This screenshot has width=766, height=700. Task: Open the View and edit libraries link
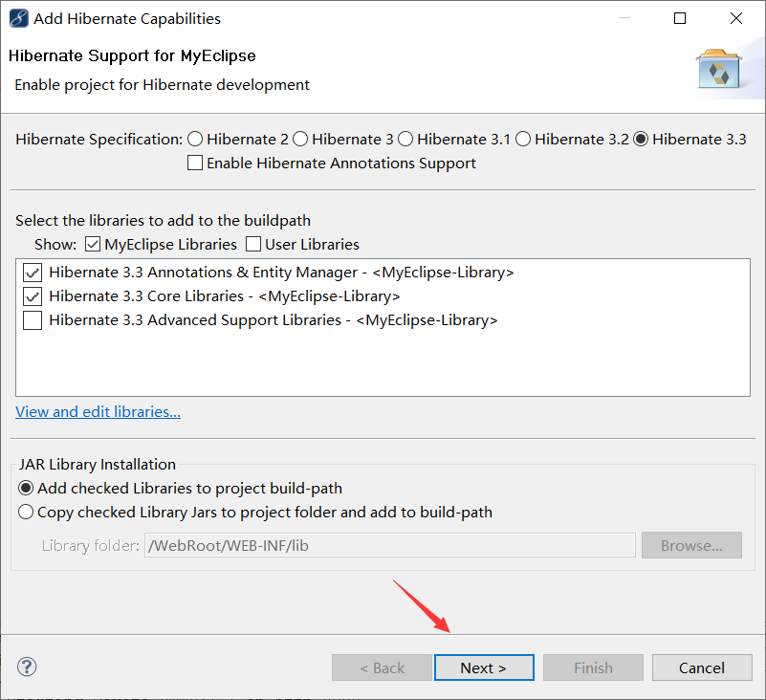pyautogui.click(x=98, y=412)
